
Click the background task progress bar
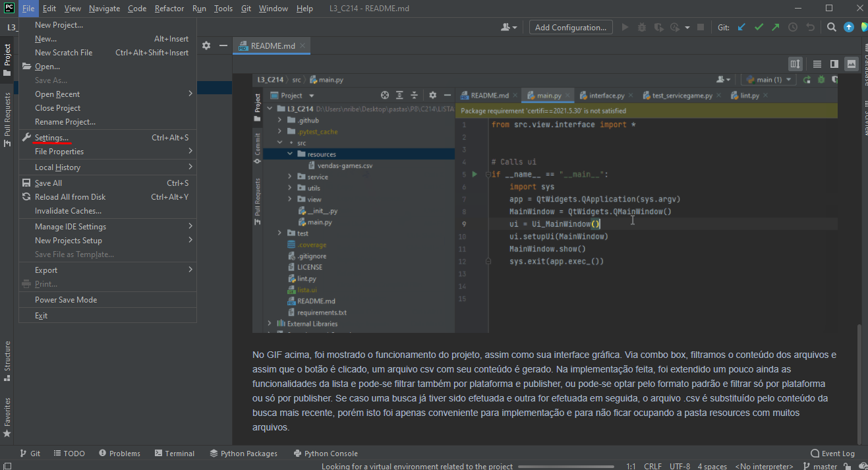point(567,467)
